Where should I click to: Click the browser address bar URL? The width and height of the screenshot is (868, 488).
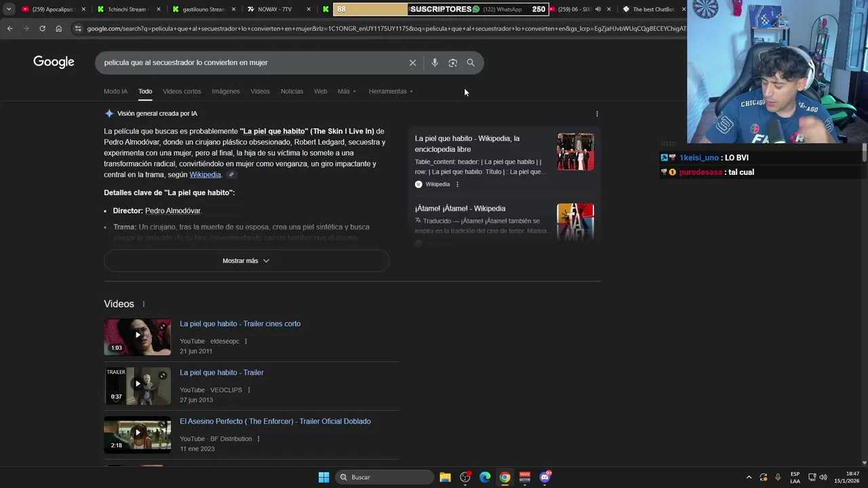387,28
